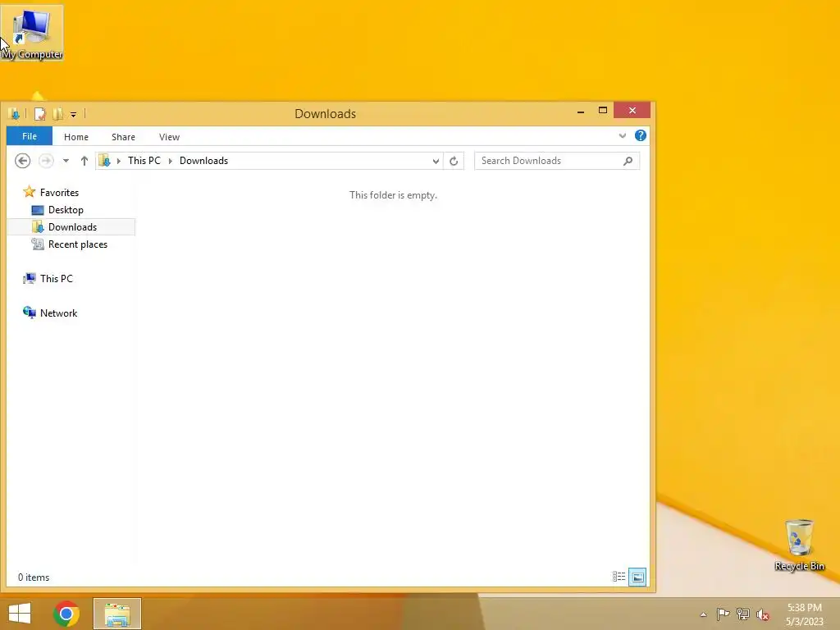Switch to the View ribbon tab
The image size is (840, 630).
click(x=169, y=137)
